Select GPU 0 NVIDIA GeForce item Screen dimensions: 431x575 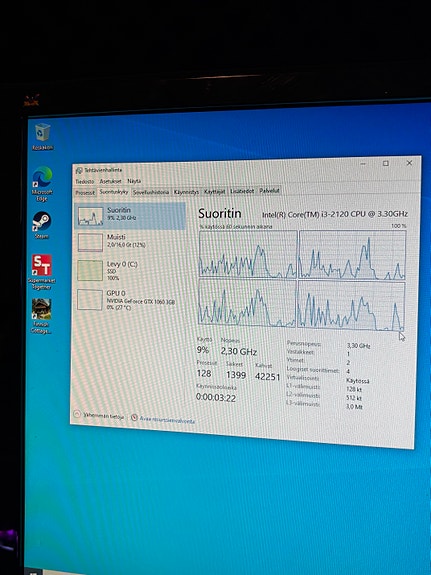129,300
